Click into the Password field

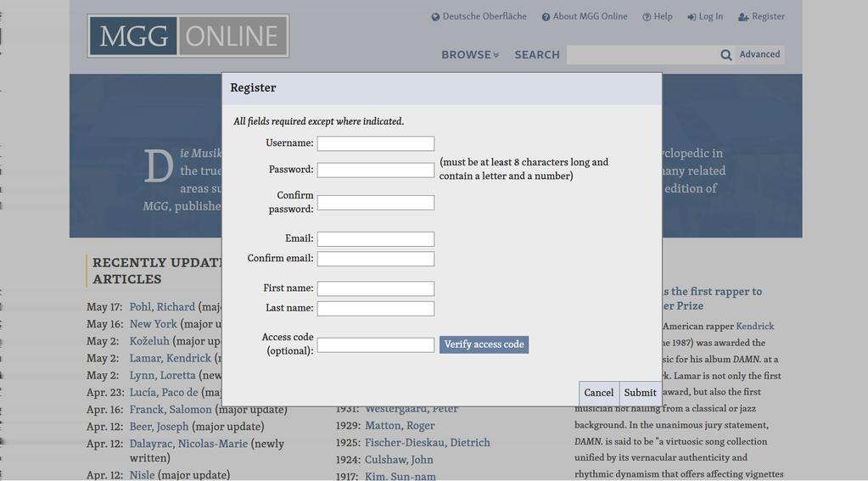pyautogui.click(x=375, y=170)
